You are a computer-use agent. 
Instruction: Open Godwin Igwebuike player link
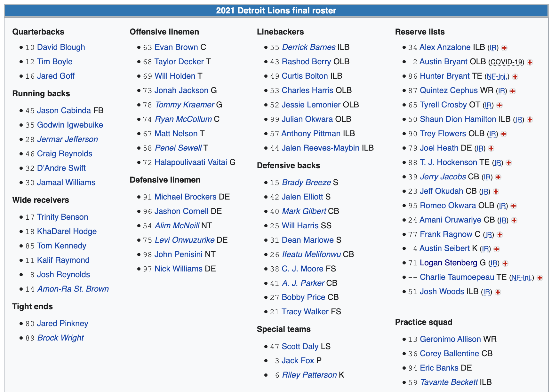tap(70, 125)
